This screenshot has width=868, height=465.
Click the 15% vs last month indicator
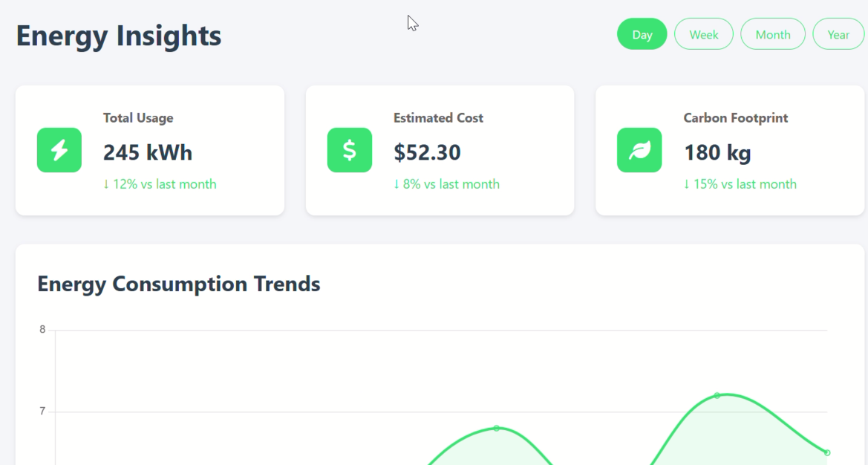[740, 184]
